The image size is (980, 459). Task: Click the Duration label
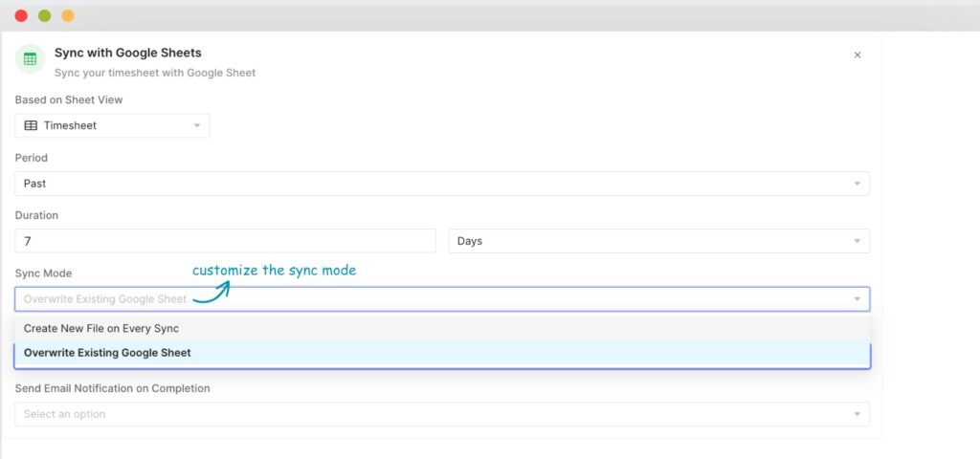[x=37, y=215]
